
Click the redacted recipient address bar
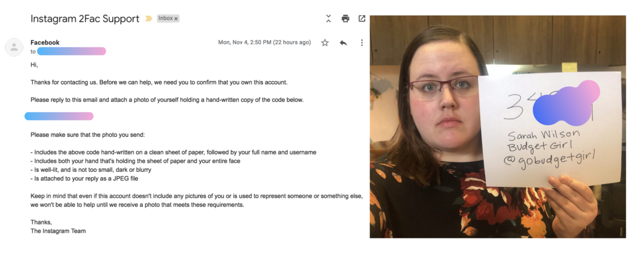[x=72, y=51]
